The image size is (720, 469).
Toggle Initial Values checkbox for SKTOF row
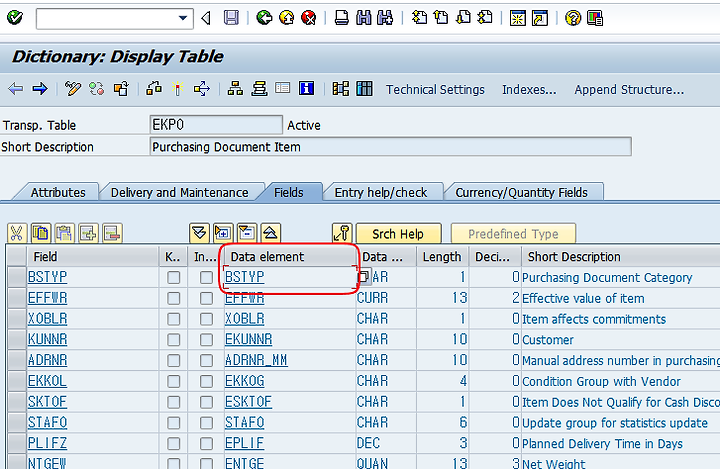point(206,402)
